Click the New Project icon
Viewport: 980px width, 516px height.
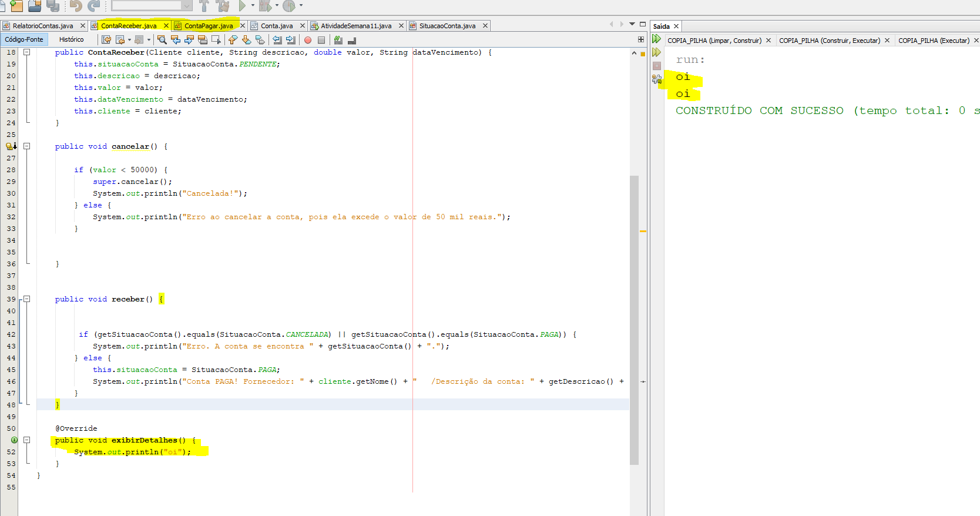(16, 5)
